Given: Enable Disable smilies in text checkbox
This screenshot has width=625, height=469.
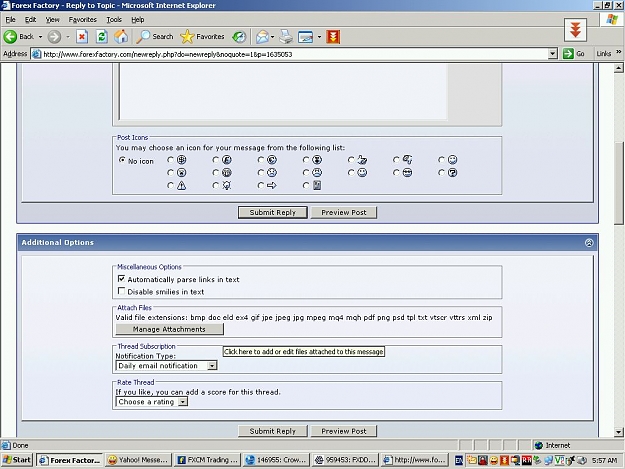Looking at the screenshot, I should click(x=122, y=291).
